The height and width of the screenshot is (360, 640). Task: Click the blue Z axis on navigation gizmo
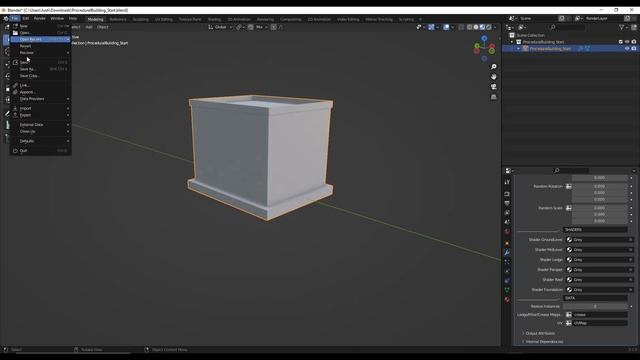[x=484, y=38]
